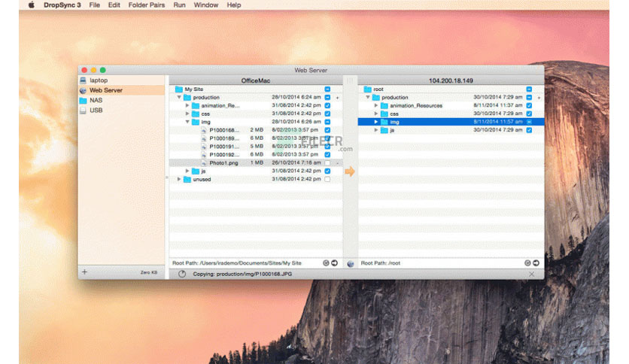Toggle checkbox for right js folder
Screen dimensions: 629x364
coord(529,130)
